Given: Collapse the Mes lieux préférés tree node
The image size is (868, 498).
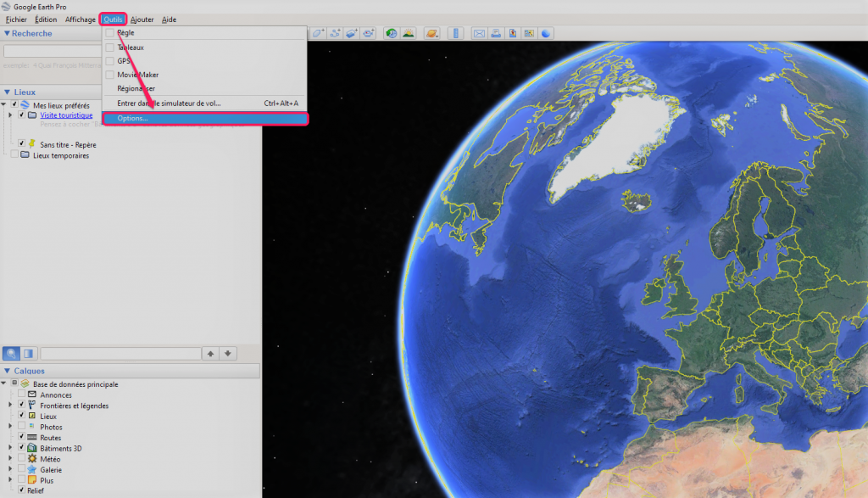Looking at the screenshot, I should click(x=4, y=104).
